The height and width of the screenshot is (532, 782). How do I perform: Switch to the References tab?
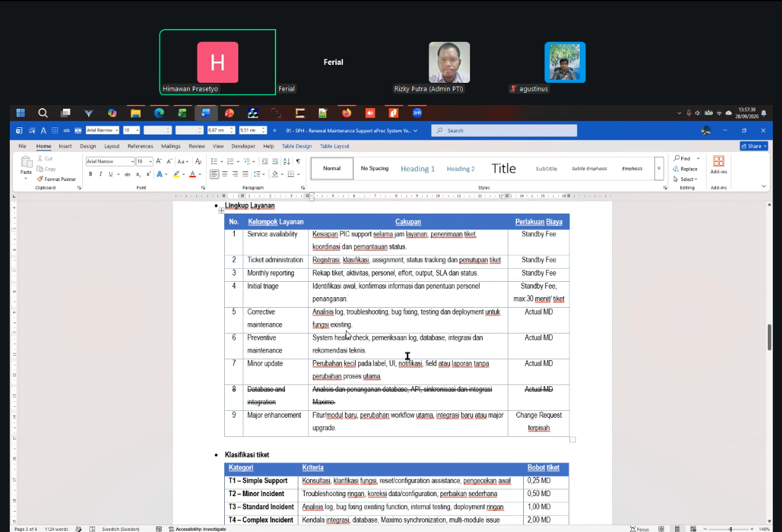140,146
